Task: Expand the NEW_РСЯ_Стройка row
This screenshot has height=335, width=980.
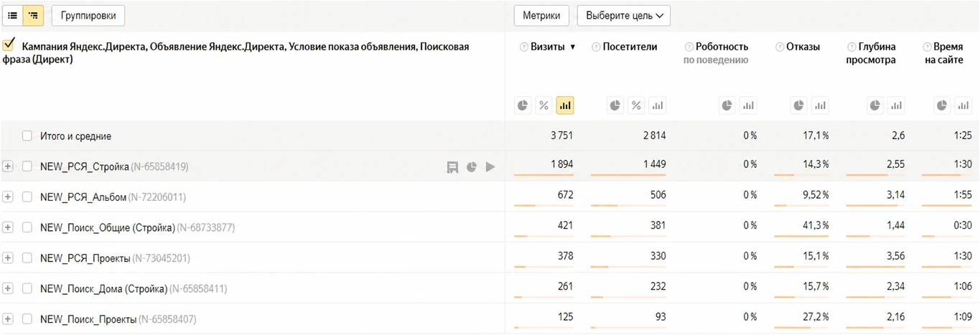Action: tap(8, 166)
